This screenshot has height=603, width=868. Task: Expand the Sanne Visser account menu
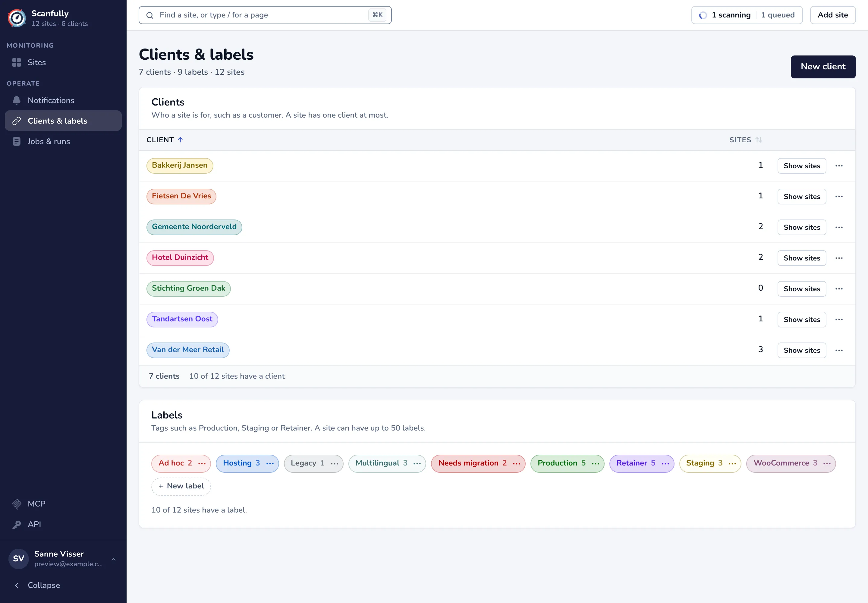pos(63,559)
